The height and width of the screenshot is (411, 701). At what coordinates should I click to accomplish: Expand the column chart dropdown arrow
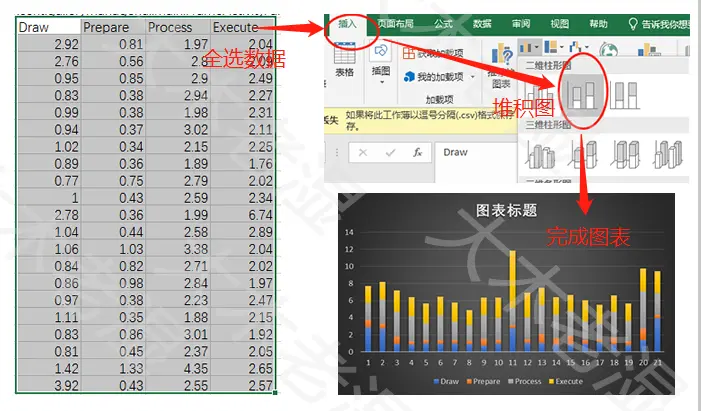click(x=536, y=47)
